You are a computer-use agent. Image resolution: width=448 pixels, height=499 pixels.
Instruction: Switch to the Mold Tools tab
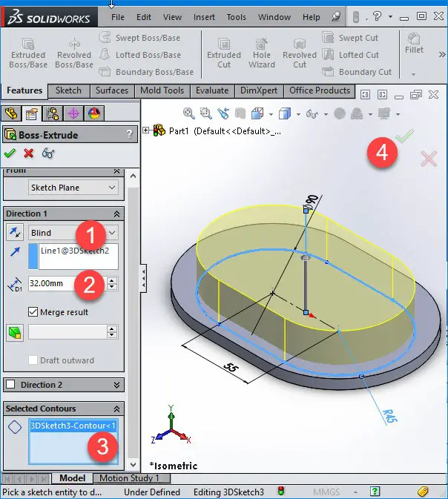pos(162,90)
